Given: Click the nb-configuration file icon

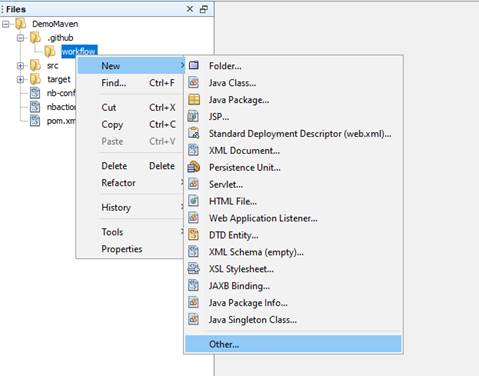Looking at the screenshot, I should 35,93.
